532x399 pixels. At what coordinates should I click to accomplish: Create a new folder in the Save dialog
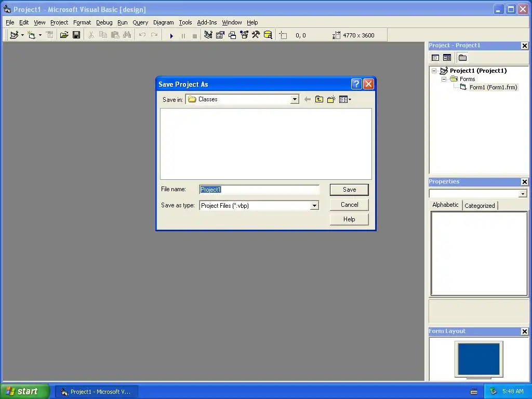tap(331, 99)
